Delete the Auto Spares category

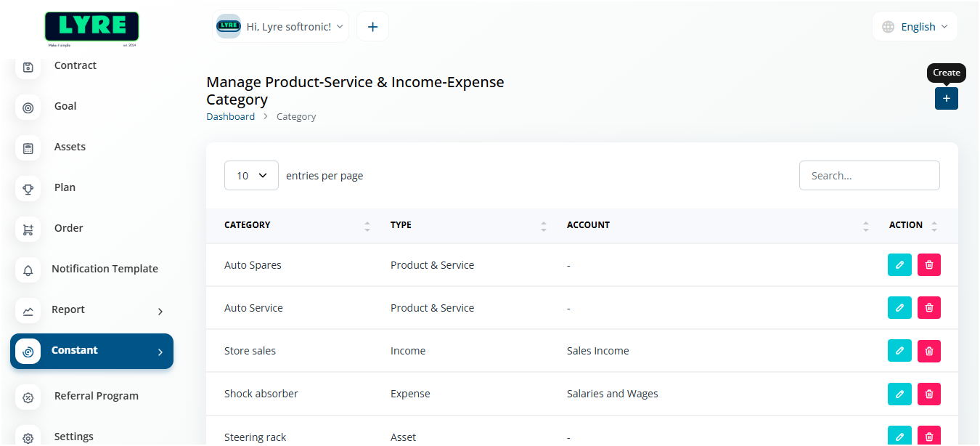[x=928, y=265]
